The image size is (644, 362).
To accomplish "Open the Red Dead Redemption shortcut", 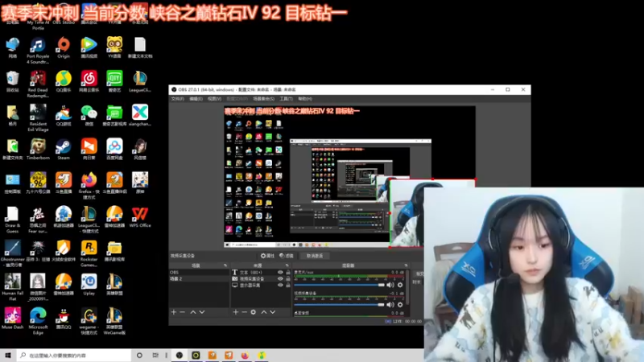I will (38, 84).
